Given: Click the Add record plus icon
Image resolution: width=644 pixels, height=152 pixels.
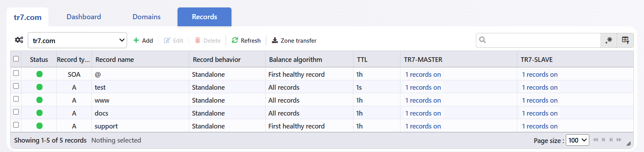Looking at the screenshot, I should pos(136,40).
